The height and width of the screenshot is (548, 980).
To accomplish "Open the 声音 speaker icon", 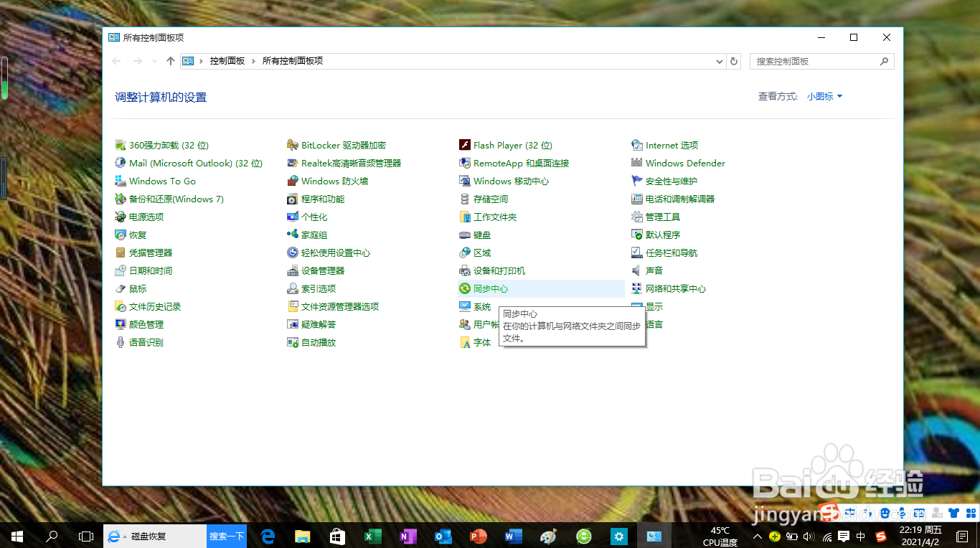I will point(637,270).
